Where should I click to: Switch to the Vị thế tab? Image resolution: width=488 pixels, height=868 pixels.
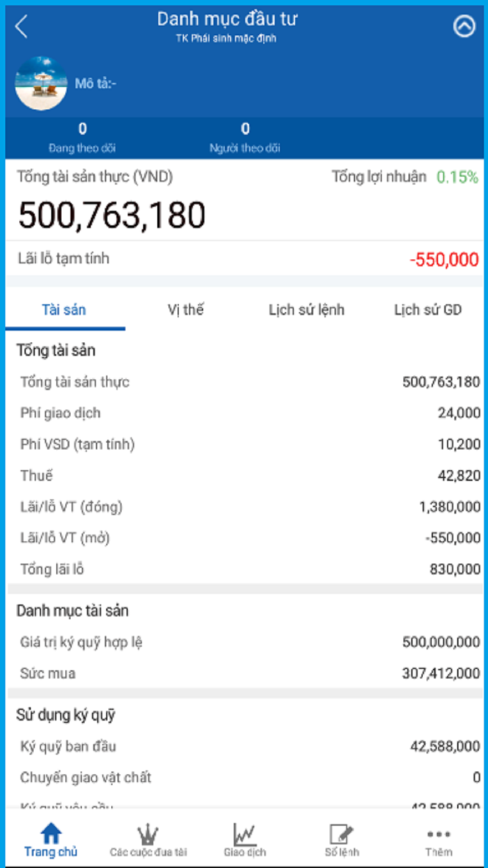(185, 310)
